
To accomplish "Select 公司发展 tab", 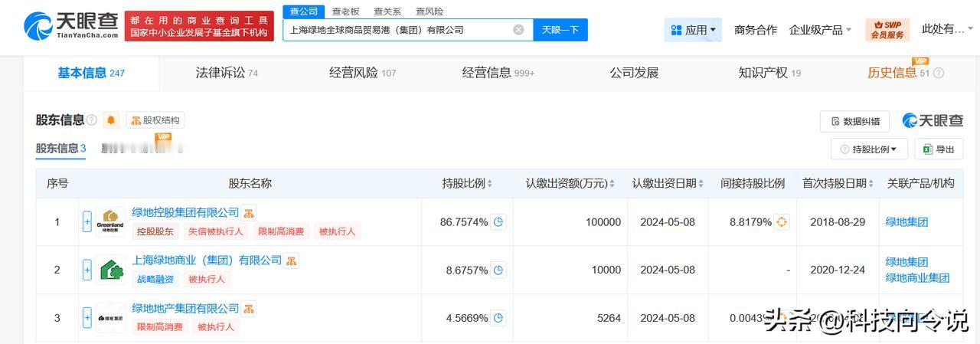I will tap(634, 73).
